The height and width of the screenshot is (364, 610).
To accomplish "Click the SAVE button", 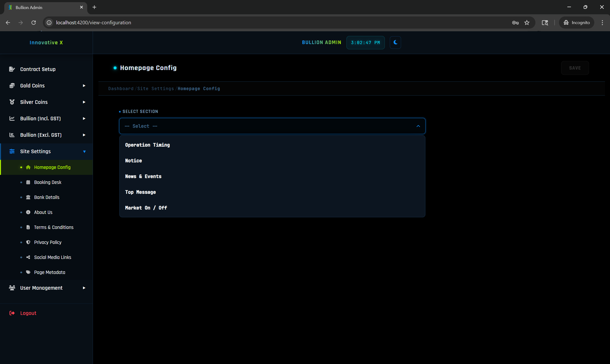I will 575,68.
